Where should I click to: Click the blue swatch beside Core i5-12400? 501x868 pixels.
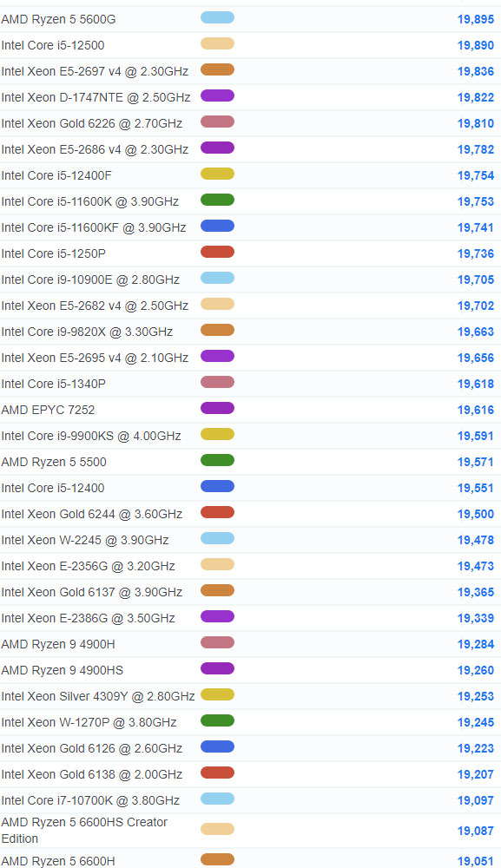[217, 486]
